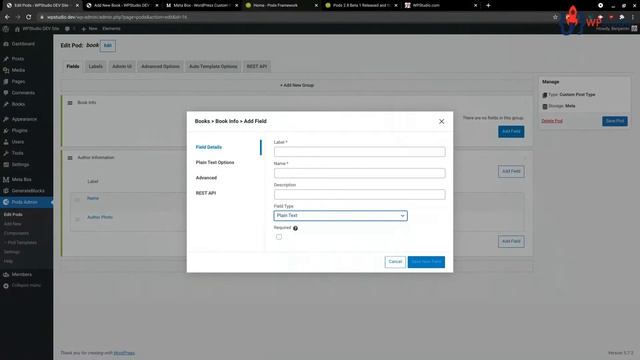Open Appearance menu in sidebar
The width and height of the screenshot is (640, 360).
pyautogui.click(x=24, y=119)
